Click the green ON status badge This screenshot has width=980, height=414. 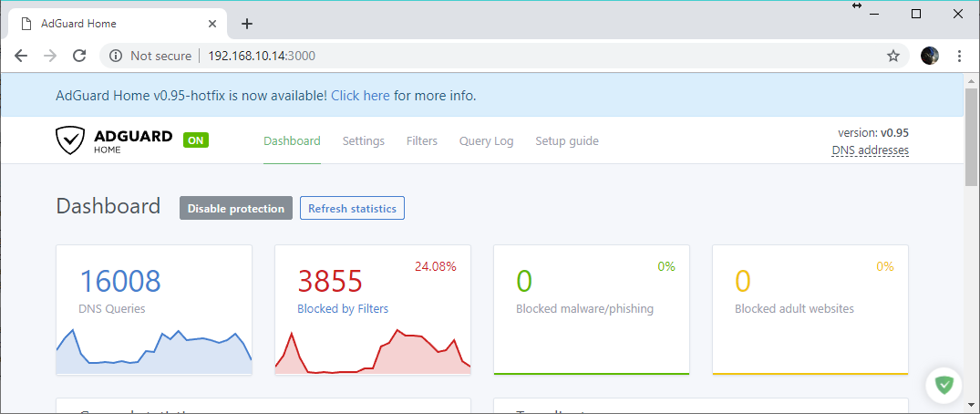click(x=196, y=140)
